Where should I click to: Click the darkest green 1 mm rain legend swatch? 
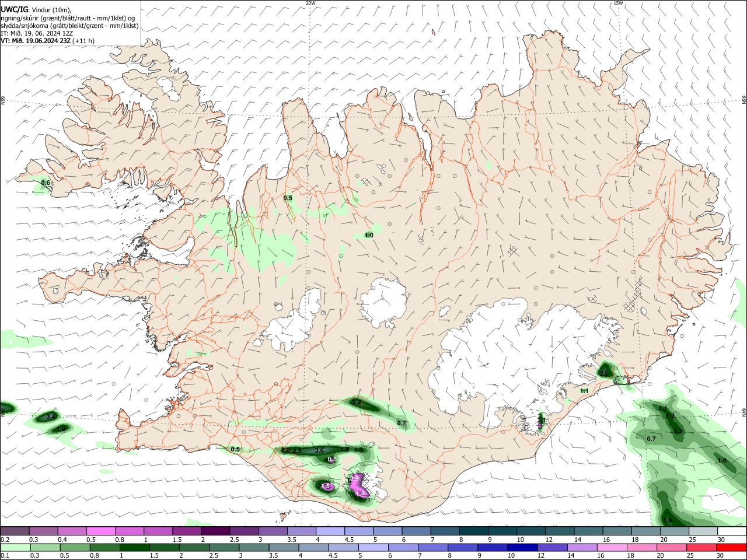(x=134, y=547)
